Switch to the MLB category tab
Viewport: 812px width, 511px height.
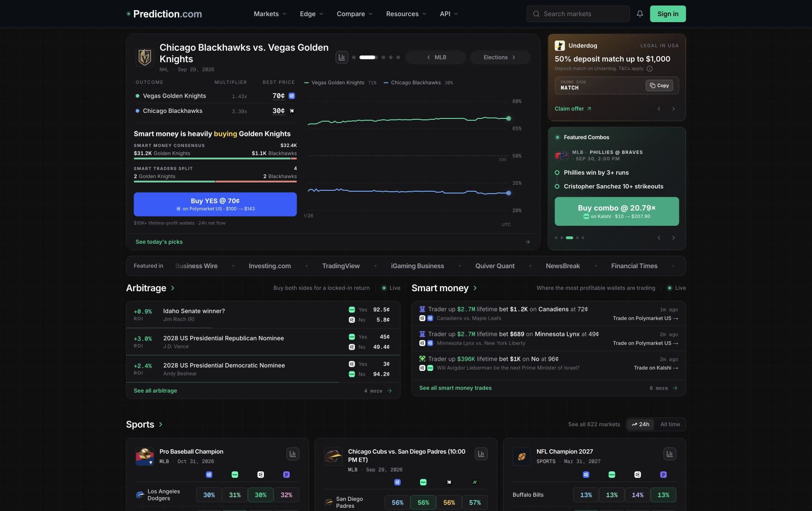pos(436,58)
